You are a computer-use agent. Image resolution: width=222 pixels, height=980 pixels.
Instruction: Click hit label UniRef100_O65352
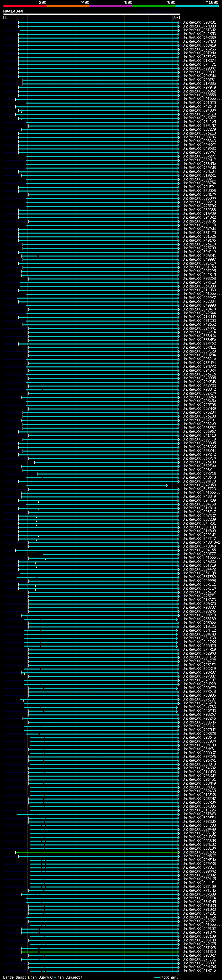[199, 91]
